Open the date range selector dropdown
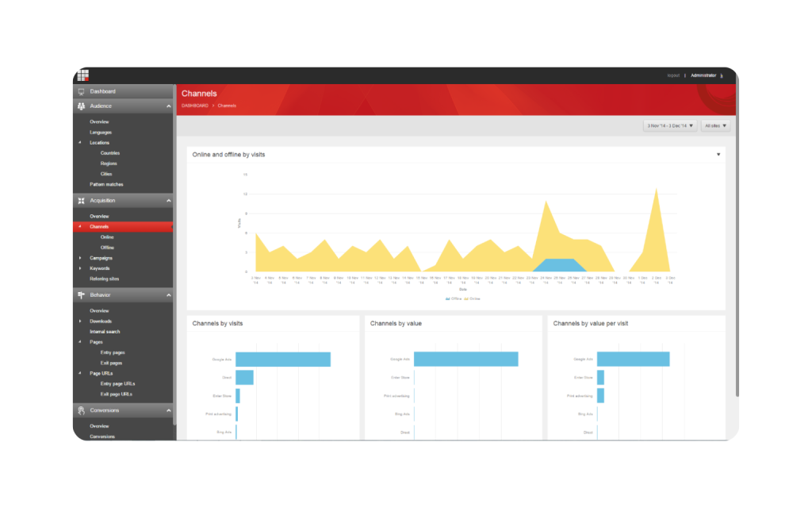 click(669, 125)
